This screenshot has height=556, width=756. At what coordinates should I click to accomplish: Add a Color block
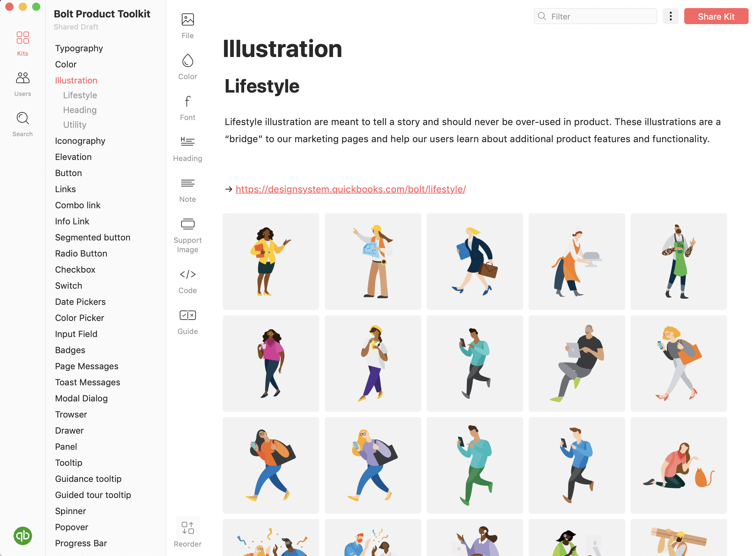(x=187, y=67)
